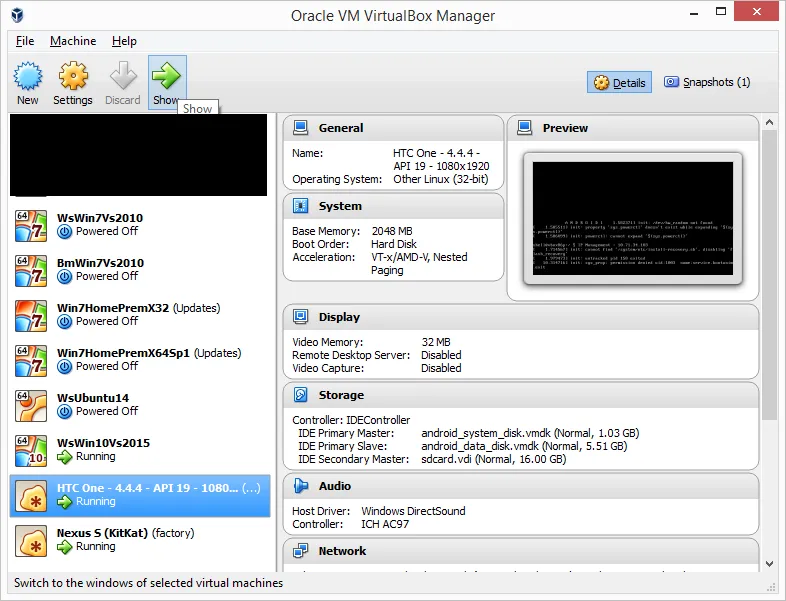This screenshot has height=601, width=786.
Task: Click the Other Linux (32-bit) value
Action: point(441,179)
